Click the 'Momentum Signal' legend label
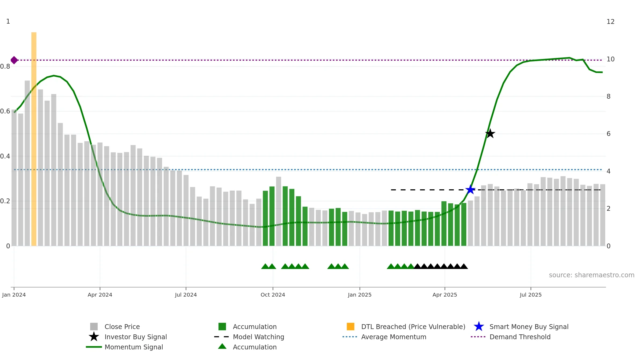Screen dimensions: 644x362 [134, 347]
